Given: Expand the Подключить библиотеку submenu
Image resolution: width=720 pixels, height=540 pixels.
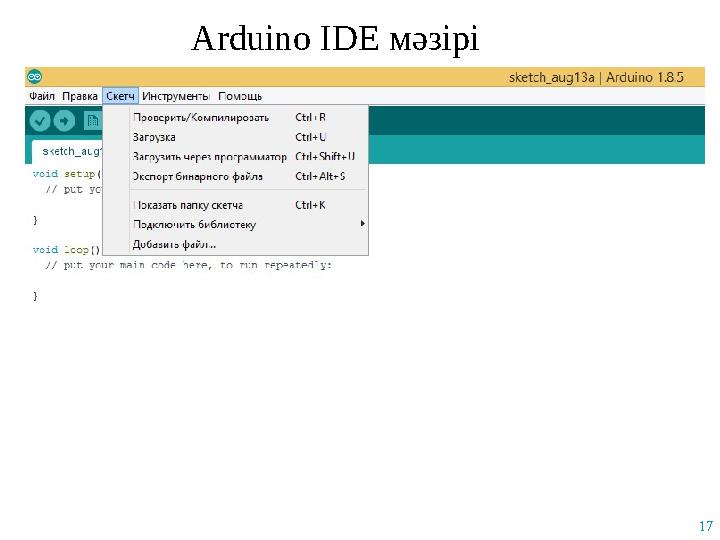Looking at the screenshot, I should (235, 225).
